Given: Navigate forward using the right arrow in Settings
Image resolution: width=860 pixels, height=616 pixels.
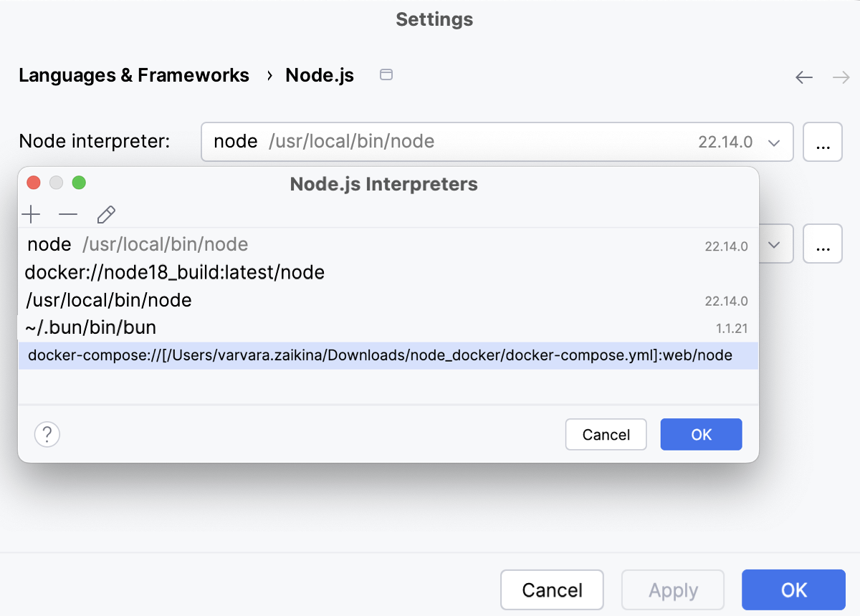Looking at the screenshot, I should pos(841,77).
